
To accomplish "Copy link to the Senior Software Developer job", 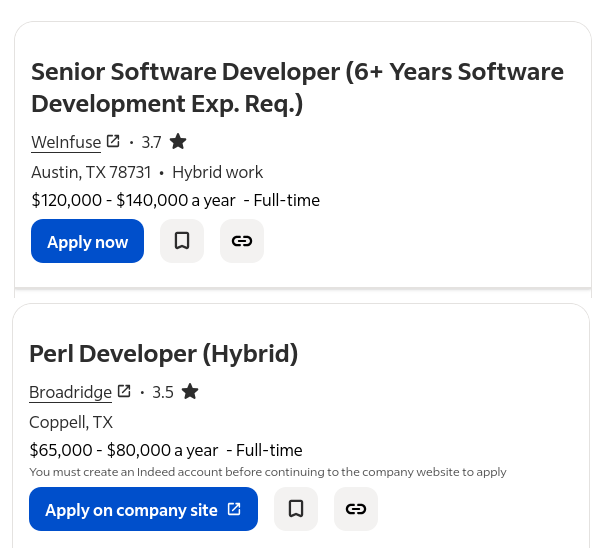I will (242, 241).
